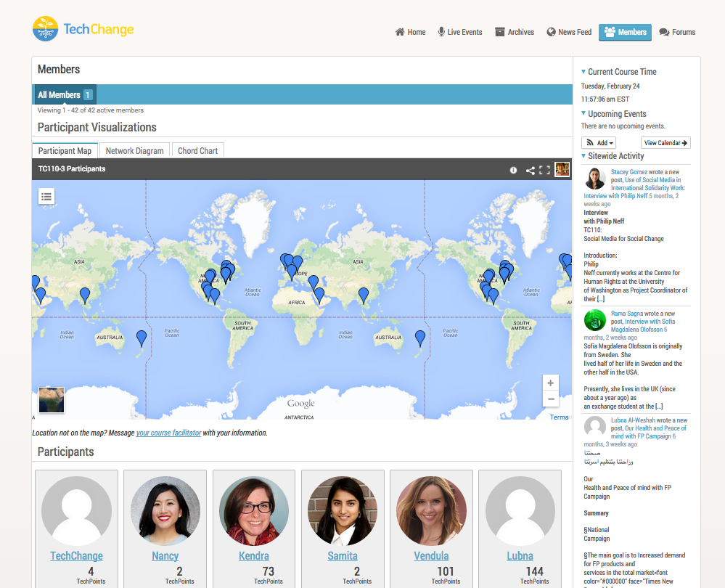Open Interview with Sofia Magdalena Olofsson post
Image resolution: width=725 pixels, height=588 pixels.
(x=643, y=326)
